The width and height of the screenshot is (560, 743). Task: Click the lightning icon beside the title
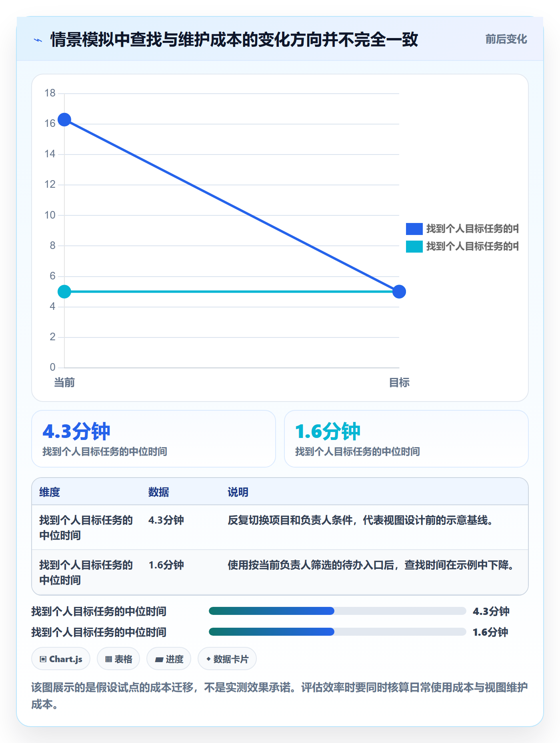[x=38, y=40]
